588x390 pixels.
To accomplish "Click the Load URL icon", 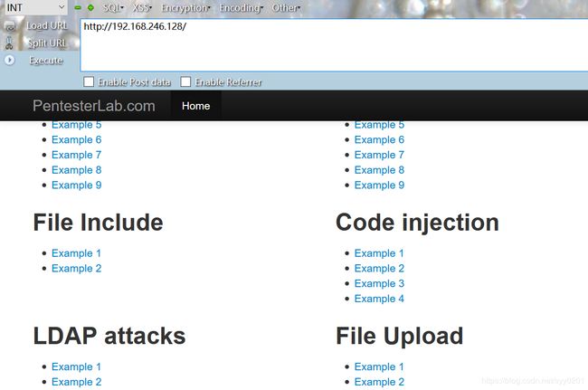I will [9, 26].
